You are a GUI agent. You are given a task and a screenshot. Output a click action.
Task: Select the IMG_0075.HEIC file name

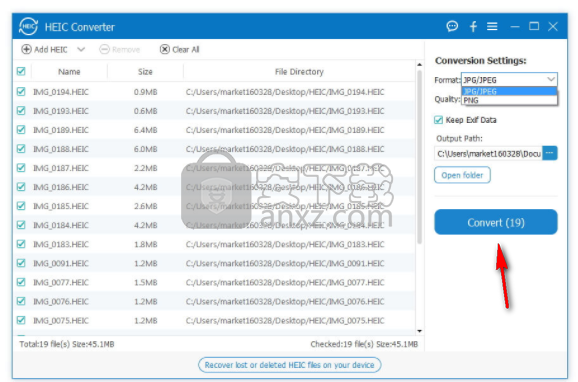pyautogui.click(x=61, y=320)
